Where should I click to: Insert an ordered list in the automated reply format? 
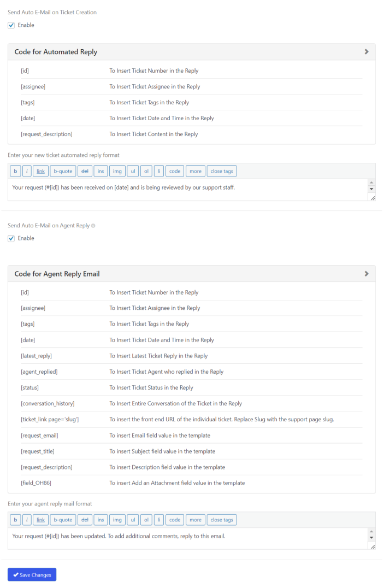tap(146, 170)
